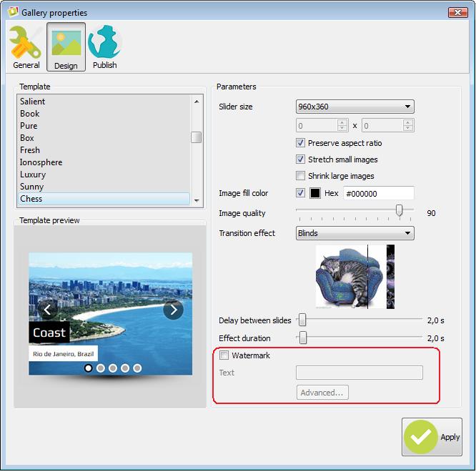Select the first slide bullet in preview
This screenshot has height=472, width=476.
89,368
